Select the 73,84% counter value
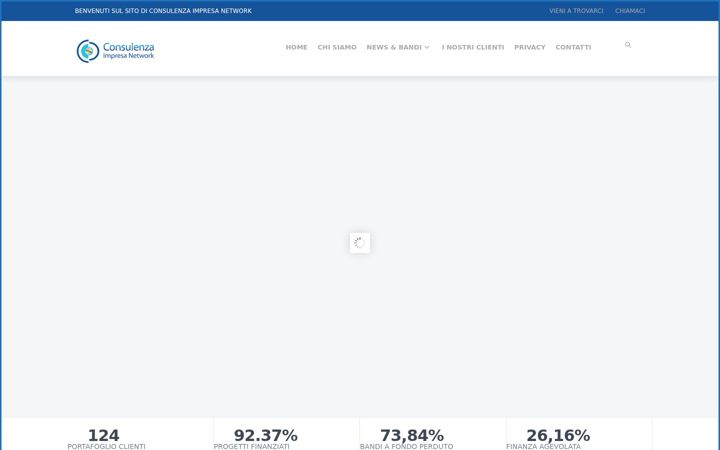720x450 pixels. (x=412, y=435)
